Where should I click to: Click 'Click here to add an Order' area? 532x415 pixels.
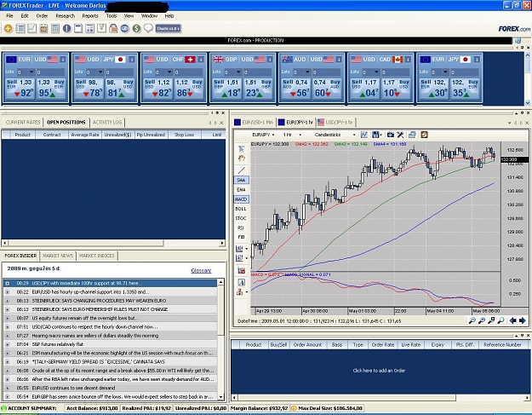tap(379, 371)
